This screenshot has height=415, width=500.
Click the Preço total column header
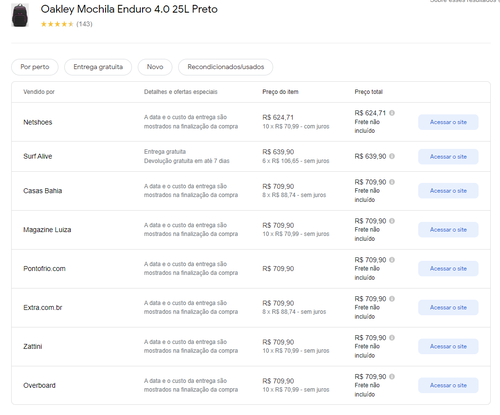click(x=369, y=92)
